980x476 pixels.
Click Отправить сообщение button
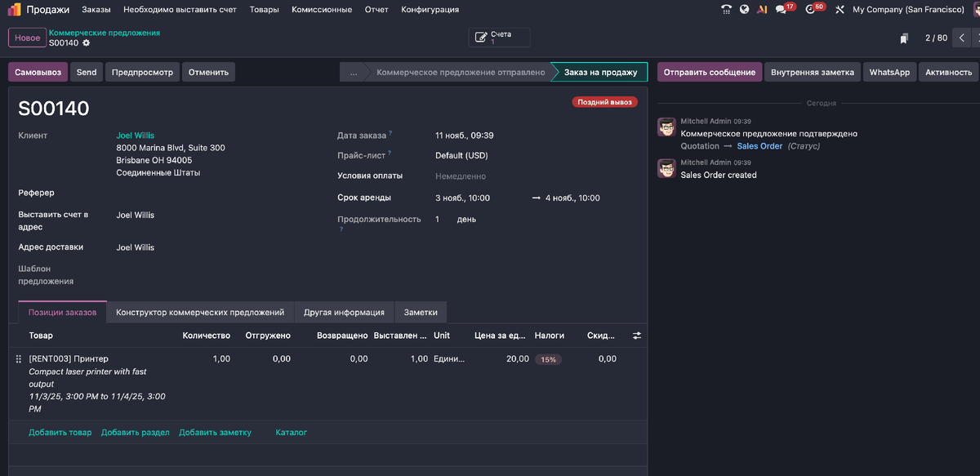pyautogui.click(x=710, y=72)
